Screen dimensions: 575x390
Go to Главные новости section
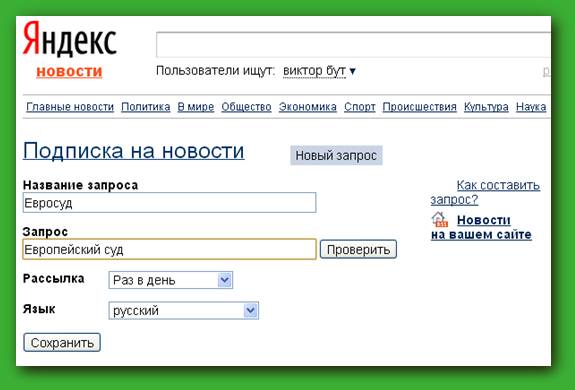tap(70, 107)
